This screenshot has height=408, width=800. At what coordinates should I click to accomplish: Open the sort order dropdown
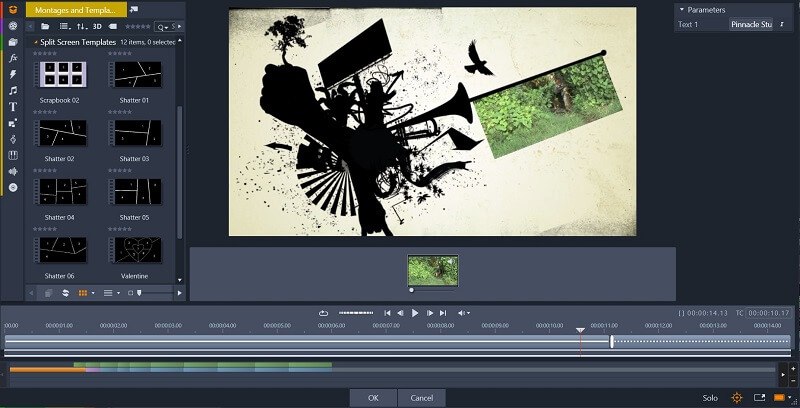(x=82, y=27)
